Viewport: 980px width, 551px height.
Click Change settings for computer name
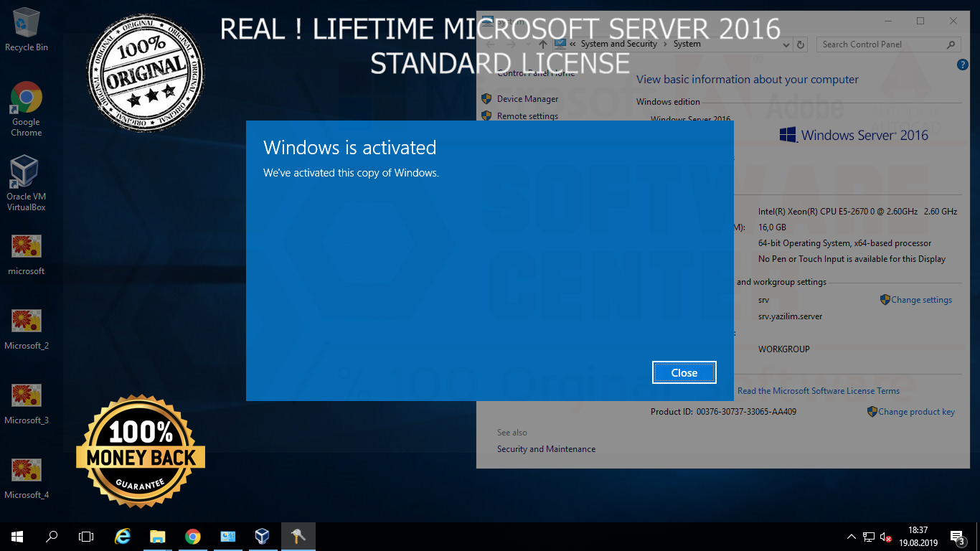pyautogui.click(x=921, y=300)
